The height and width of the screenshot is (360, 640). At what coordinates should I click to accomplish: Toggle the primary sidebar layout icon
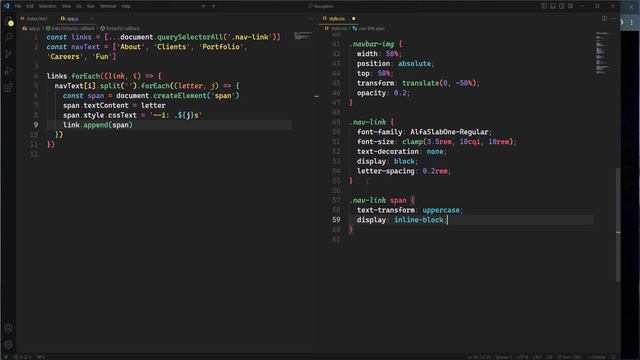pyautogui.click(x=544, y=6)
